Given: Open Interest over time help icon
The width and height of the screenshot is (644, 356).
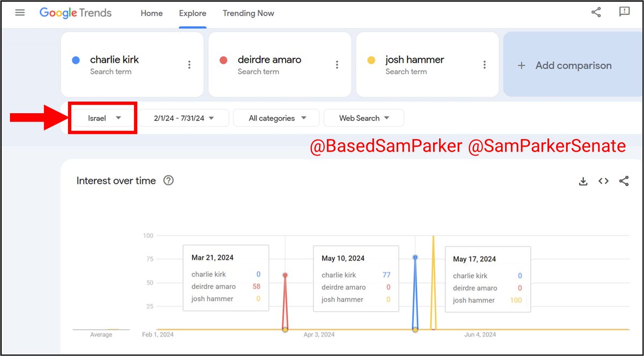Looking at the screenshot, I should click(169, 180).
